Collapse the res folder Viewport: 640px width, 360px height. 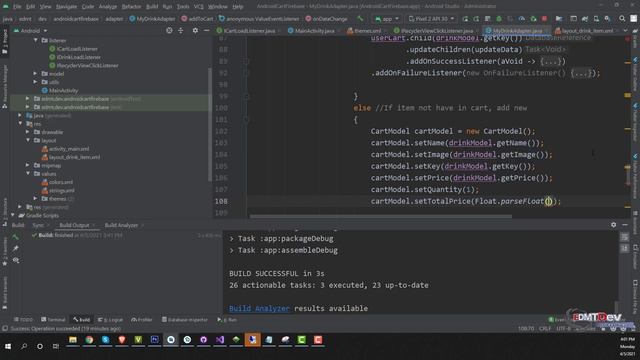(20, 124)
